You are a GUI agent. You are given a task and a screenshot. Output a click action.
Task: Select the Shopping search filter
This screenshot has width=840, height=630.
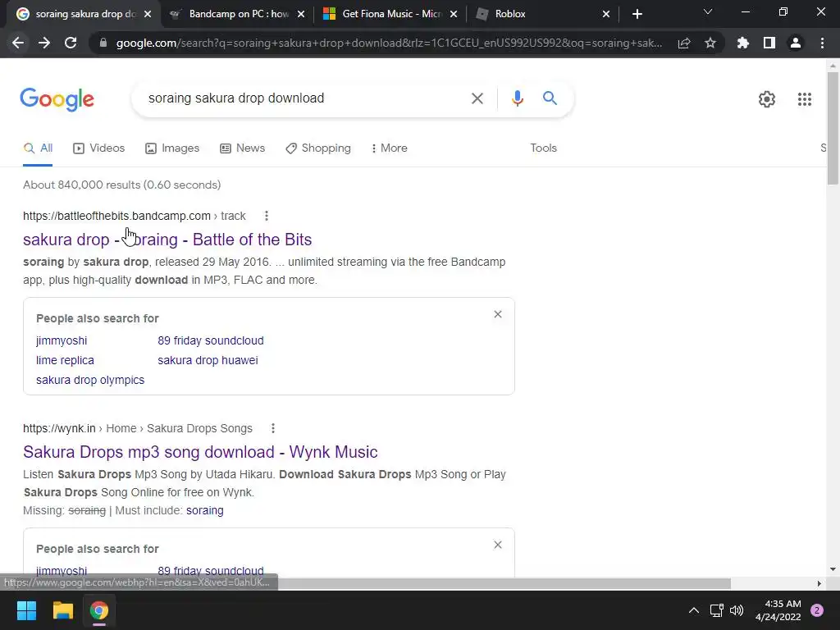318,148
